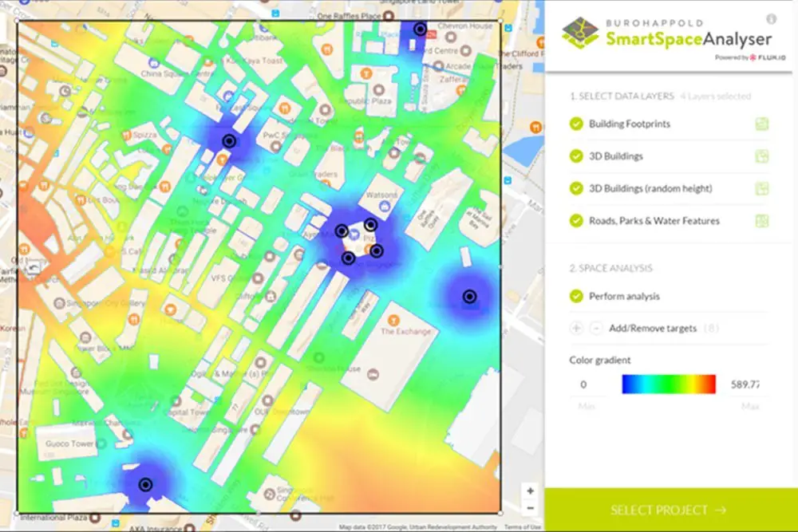
Task: Select the target marker directly below Watsons
Action: 370,224
